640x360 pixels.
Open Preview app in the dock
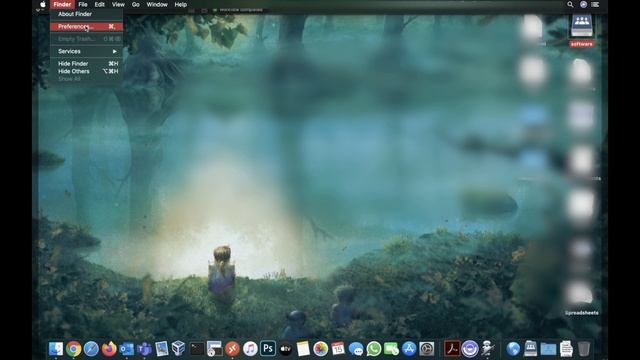(162, 349)
